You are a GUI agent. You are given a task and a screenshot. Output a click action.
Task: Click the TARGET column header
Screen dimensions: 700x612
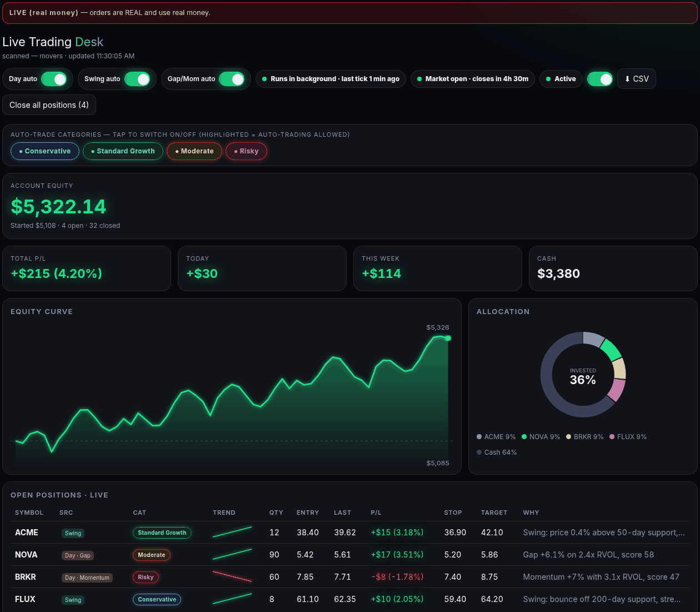point(494,513)
